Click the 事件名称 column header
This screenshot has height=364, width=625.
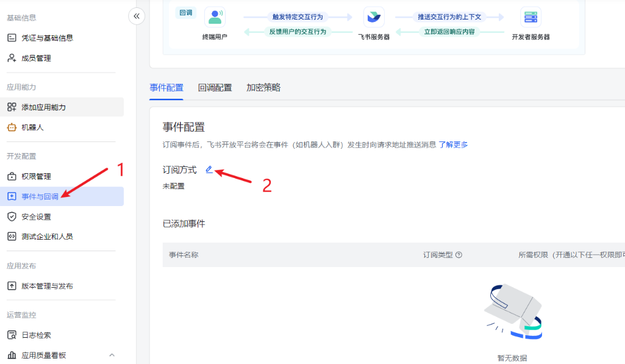point(184,255)
